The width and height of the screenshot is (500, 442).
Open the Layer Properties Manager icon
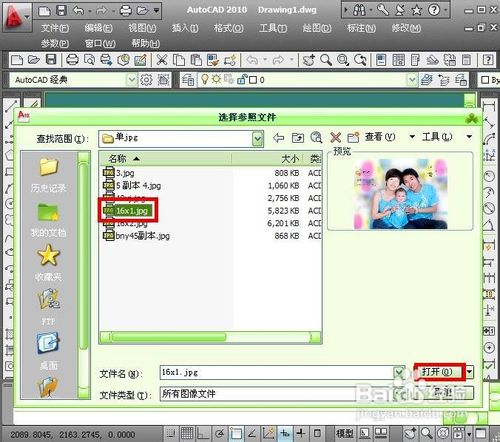click(x=188, y=80)
